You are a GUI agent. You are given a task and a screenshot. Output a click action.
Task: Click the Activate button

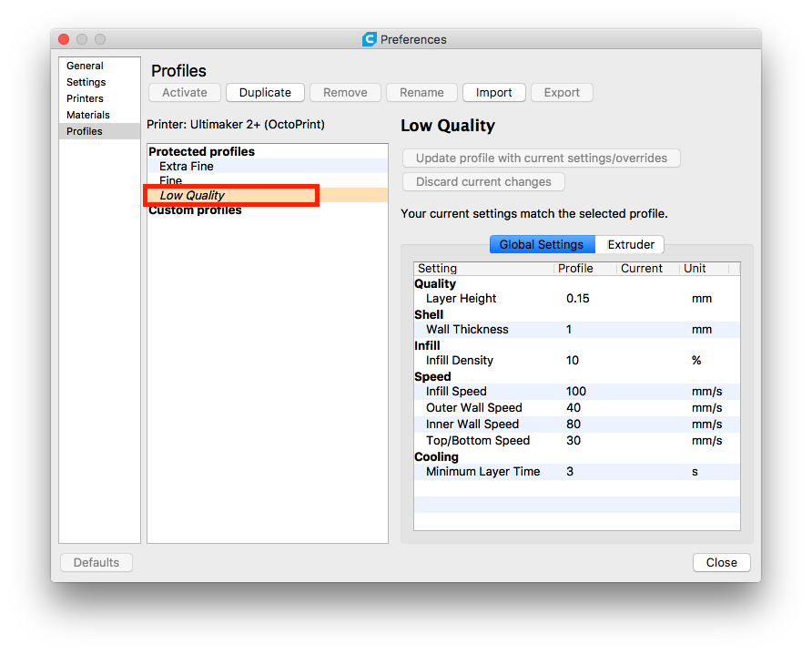[185, 93]
